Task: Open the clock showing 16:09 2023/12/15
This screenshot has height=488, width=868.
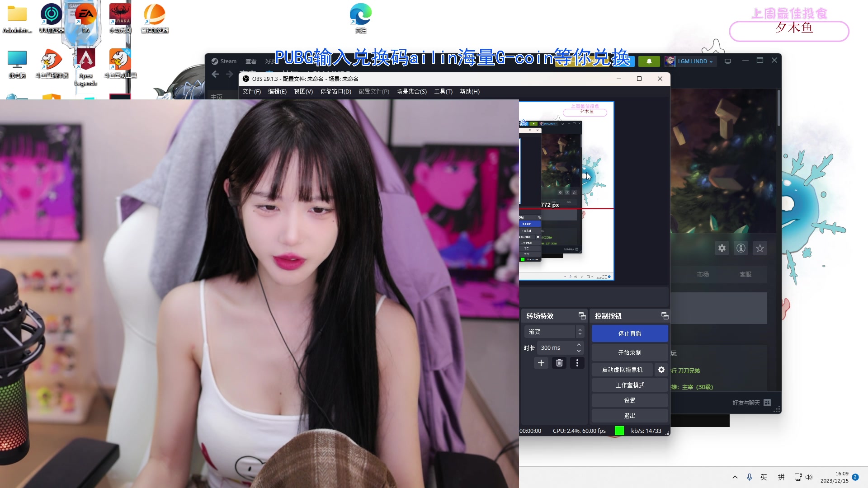Action: click(x=835, y=477)
